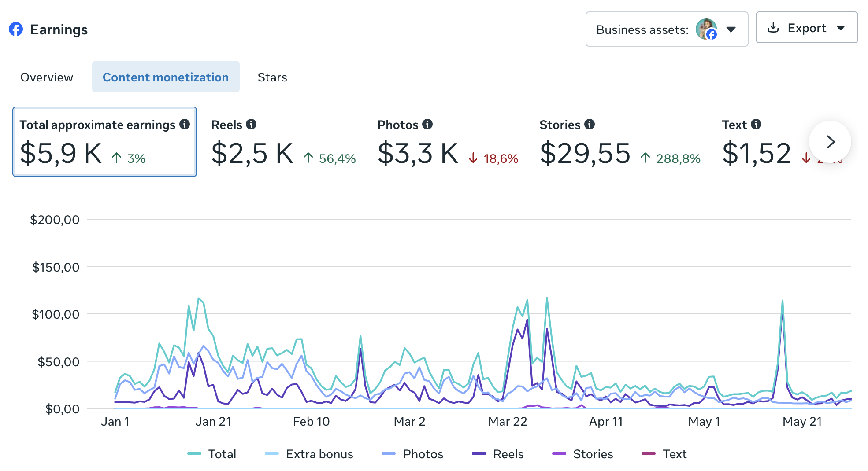
Task: Click the Stories info icon
Action: (590, 125)
